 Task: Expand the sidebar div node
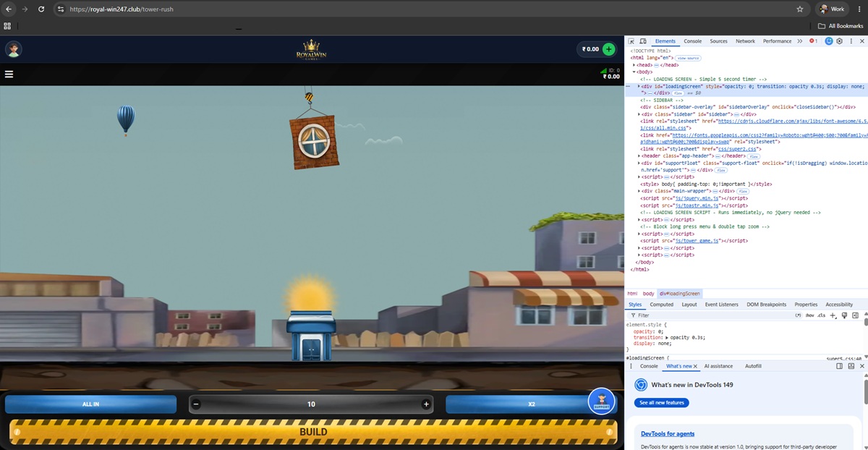tap(639, 114)
